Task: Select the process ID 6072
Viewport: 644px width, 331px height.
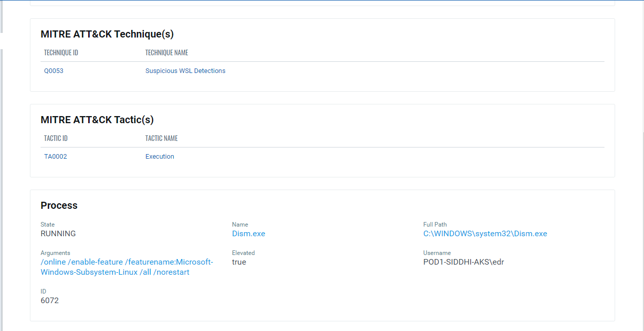Action: point(50,301)
